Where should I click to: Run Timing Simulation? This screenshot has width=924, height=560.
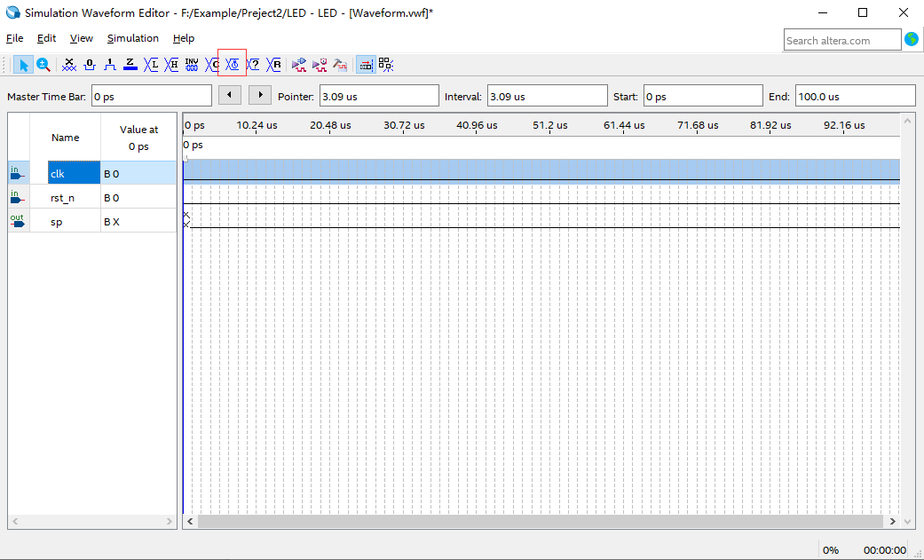tap(320, 64)
